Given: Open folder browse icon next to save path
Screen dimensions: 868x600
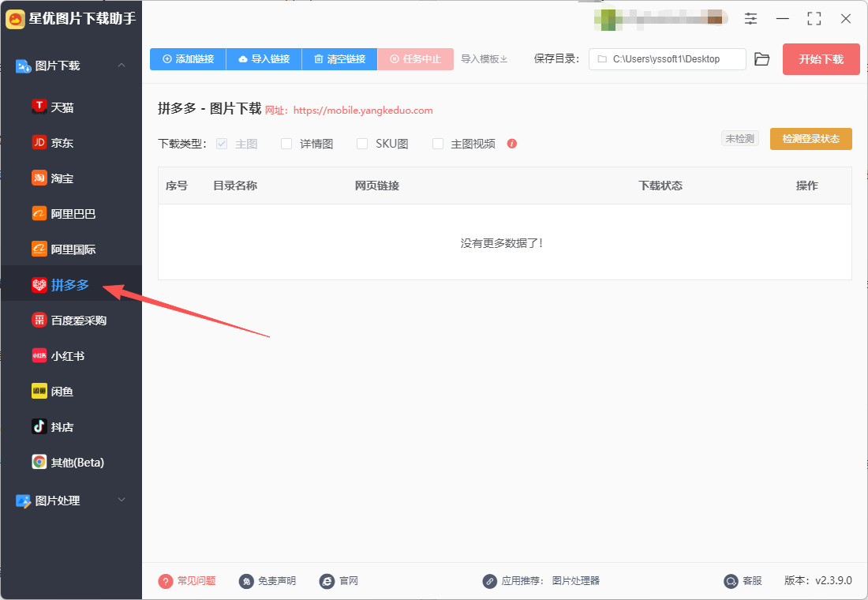Looking at the screenshot, I should 762,58.
